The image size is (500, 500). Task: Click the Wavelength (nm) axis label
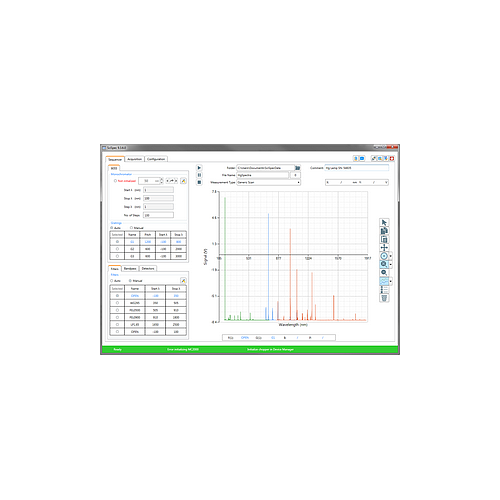click(x=293, y=325)
